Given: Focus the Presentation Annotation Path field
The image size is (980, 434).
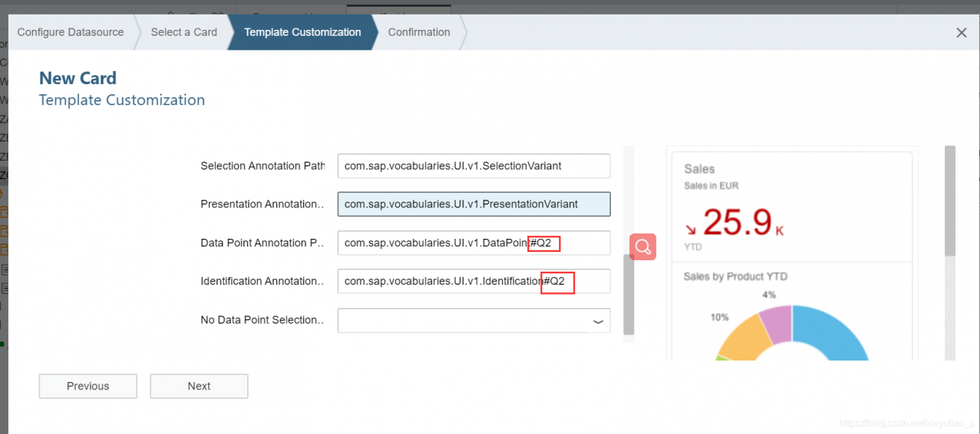Looking at the screenshot, I should [474, 204].
